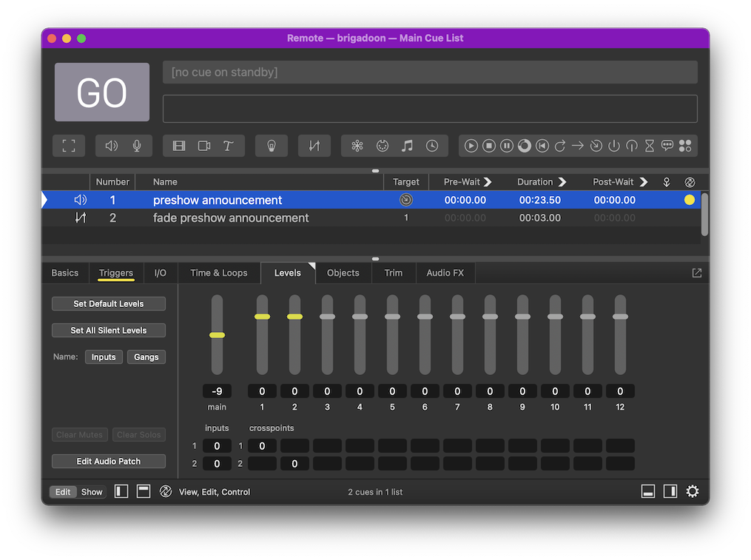Open the Triggers tab
The image size is (751, 560).
[116, 273]
